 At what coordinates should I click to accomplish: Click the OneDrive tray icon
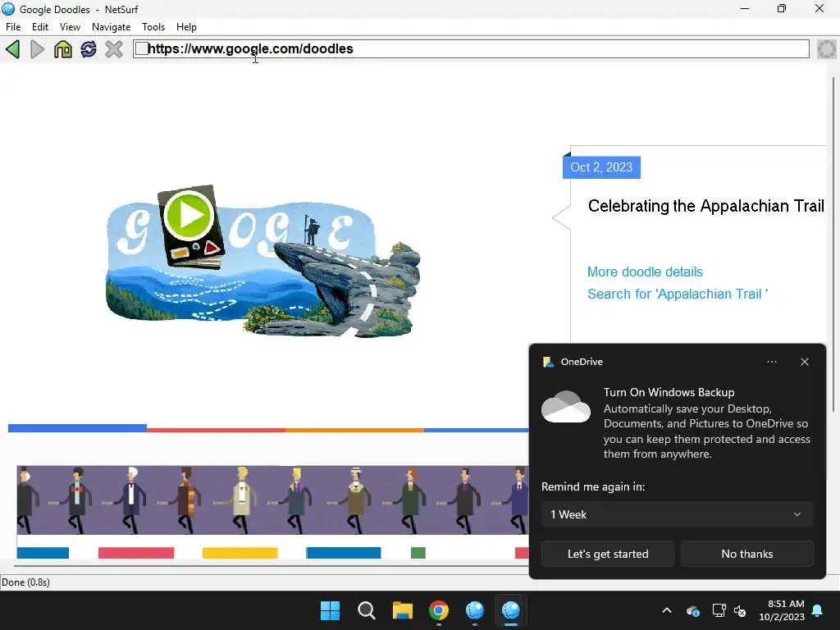tap(692, 610)
